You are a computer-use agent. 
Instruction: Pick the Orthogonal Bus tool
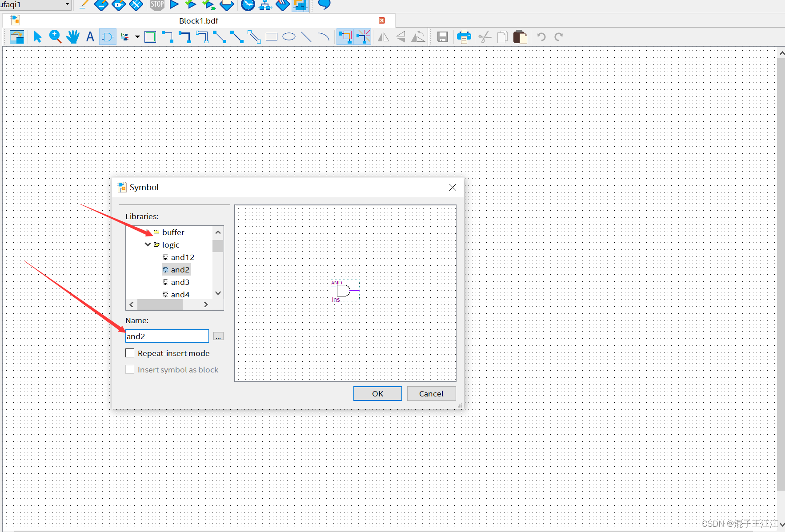(x=185, y=37)
